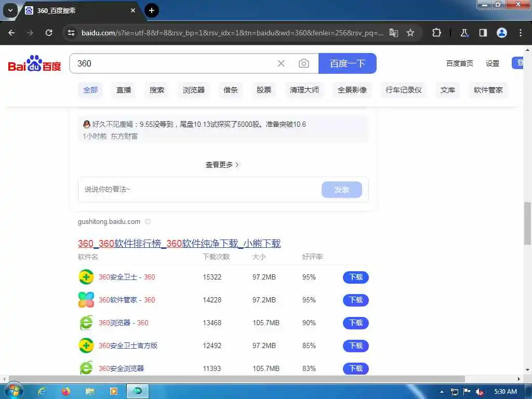Image resolution: width=532 pixels, height=399 pixels.
Task: Toggle the browser side panel
Action: tap(483, 33)
